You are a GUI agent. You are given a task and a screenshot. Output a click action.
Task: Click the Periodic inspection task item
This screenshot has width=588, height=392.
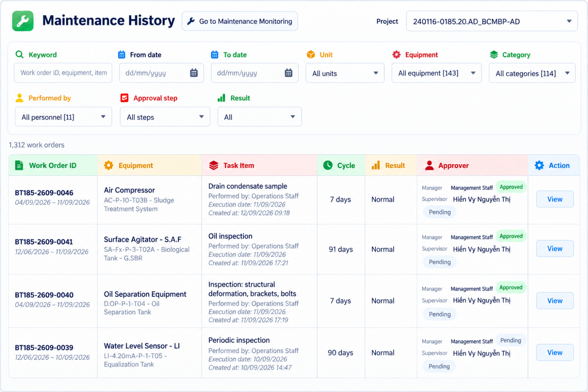click(239, 340)
